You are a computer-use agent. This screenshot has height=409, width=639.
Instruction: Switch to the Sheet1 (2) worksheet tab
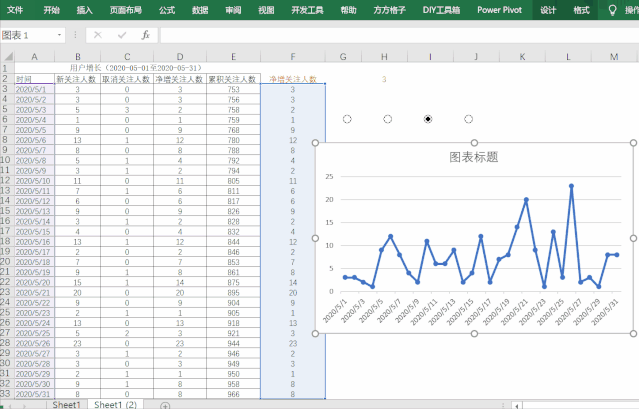pyautogui.click(x=115, y=404)
